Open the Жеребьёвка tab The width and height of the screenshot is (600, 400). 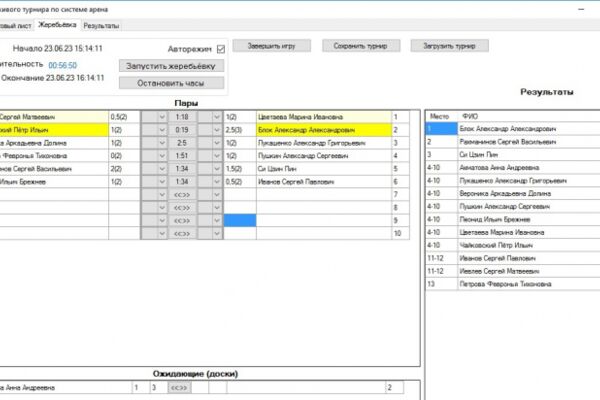click(57, 25)
